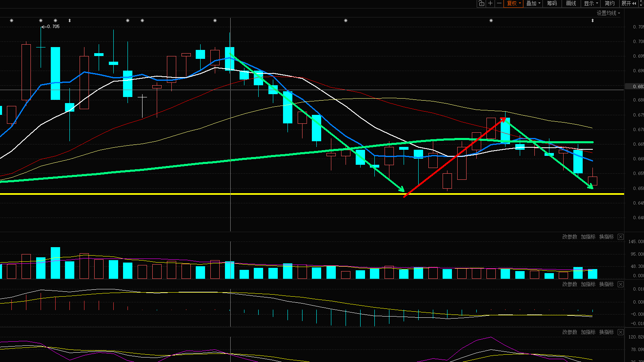Image resolution: width=644 pixels, height=362 pixels.
Task: Click the star event marker above 0.705 candle
Action: point(41,20)
